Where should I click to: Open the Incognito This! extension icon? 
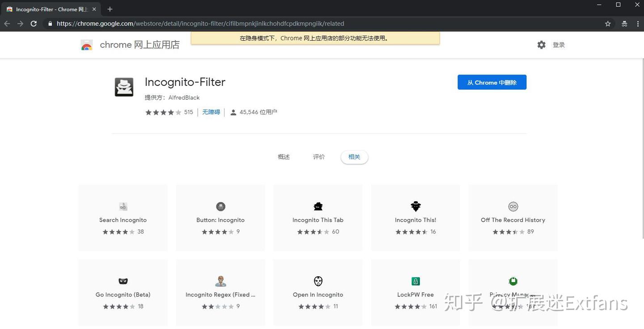pyautogui.click(x=415, y=206)
